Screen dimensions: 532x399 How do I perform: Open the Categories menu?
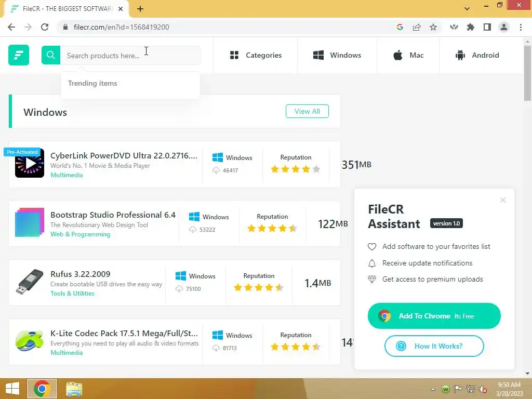pyautogui.click(x=256, y=55)
